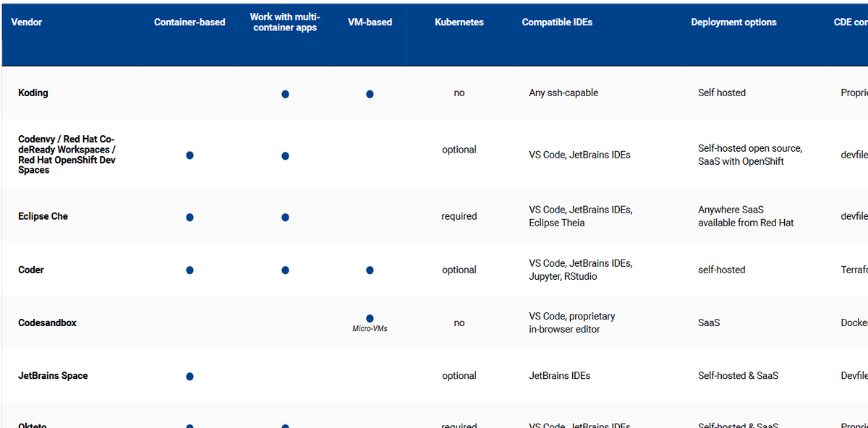Select the Deployment options column header
Image resolution: width=868 pixels, height=428 pixels.
pyautogui.click(x=733, y=22)
